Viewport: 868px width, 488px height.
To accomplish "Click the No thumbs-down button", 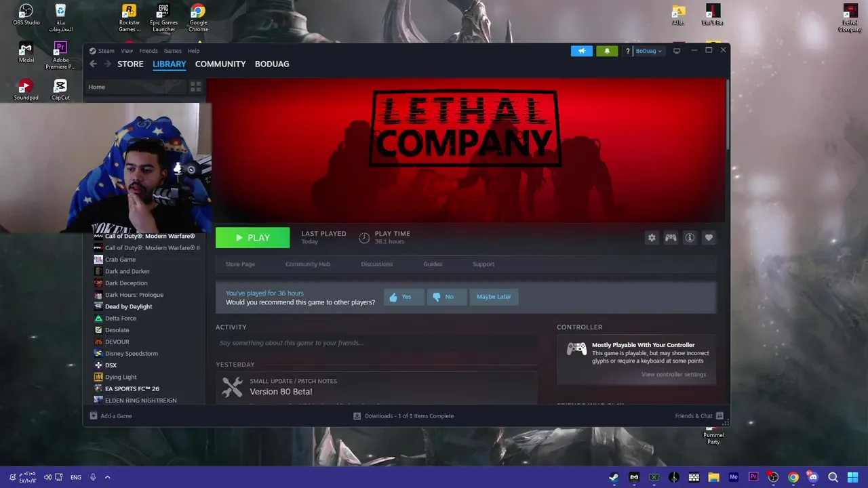I will tap(446, 297).
